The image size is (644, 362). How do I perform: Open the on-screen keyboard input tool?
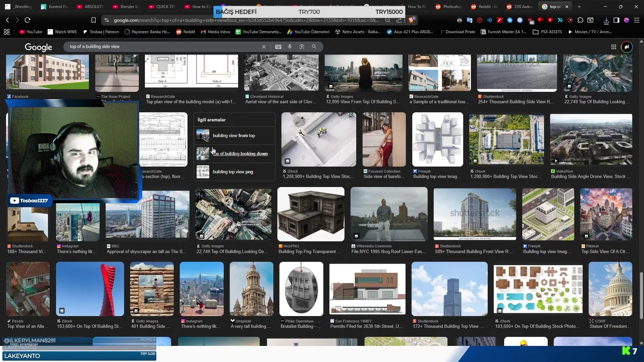[x=278, y=46]
